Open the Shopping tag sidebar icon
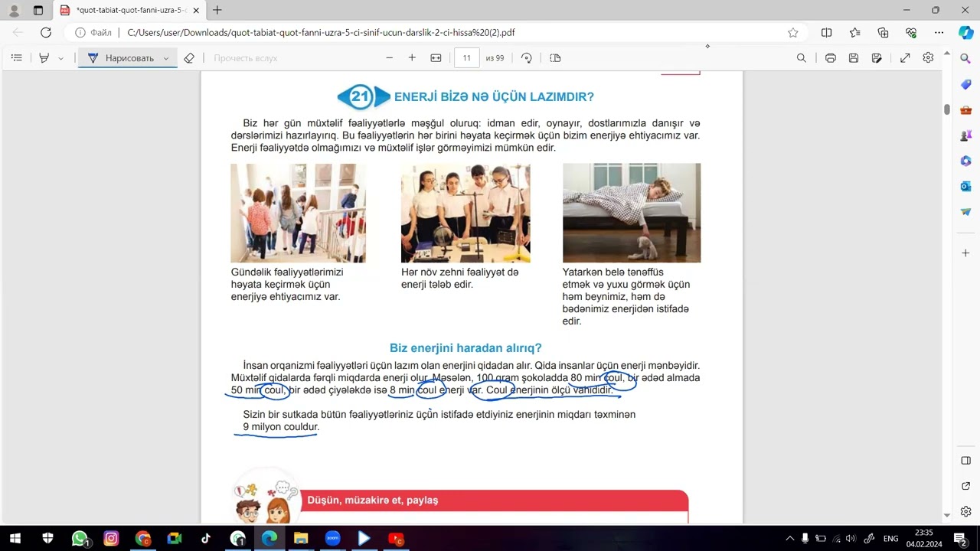 [965, 85]
